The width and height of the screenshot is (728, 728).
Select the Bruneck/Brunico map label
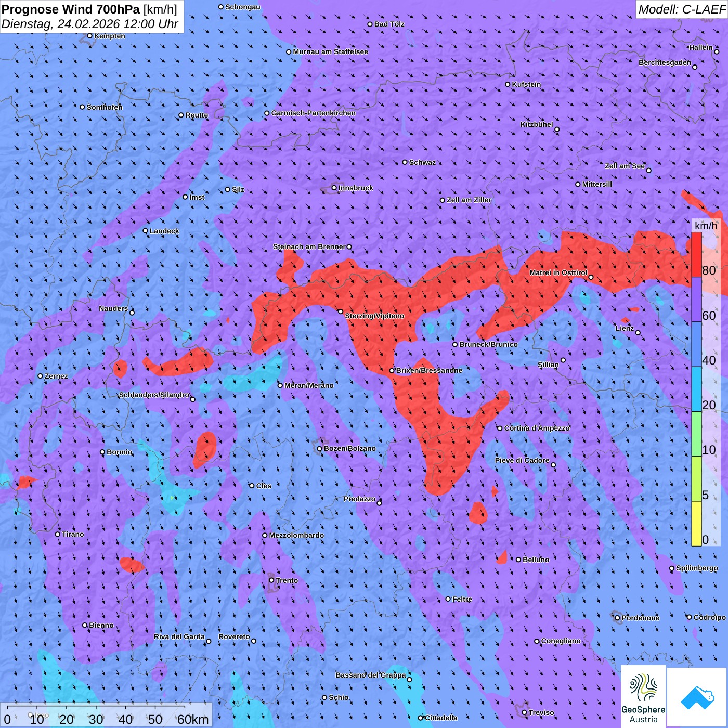(x=488, y=344)
